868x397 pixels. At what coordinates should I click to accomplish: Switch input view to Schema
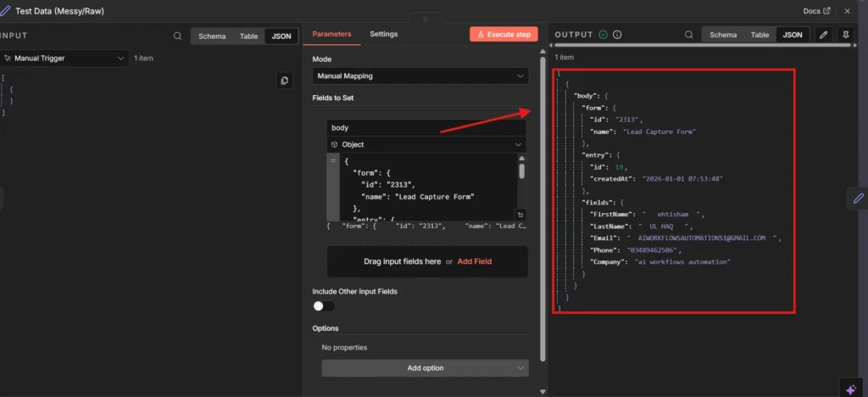(x=212, y=36)
